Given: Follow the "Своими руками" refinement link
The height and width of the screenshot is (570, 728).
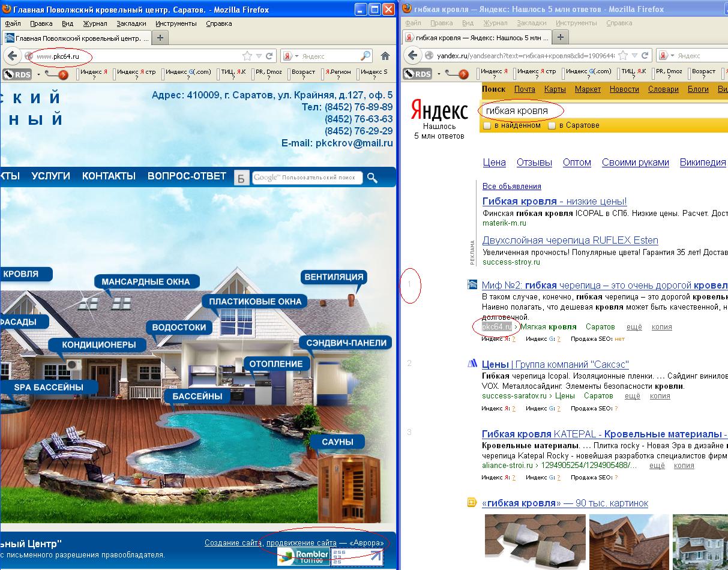Looking at the screenshot, I should (x=635, y=163).
